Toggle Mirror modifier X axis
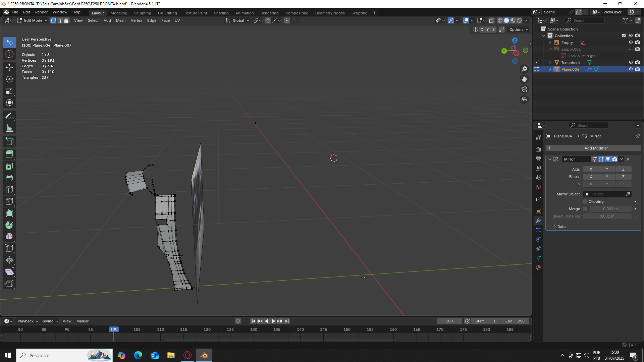Screen dimensions: 644x362 [591, 169]
